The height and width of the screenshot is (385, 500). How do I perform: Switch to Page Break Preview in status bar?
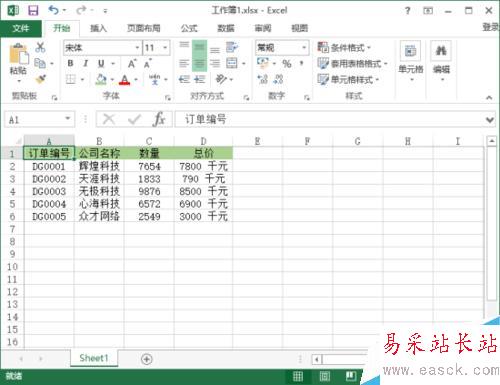click(350, 377)
